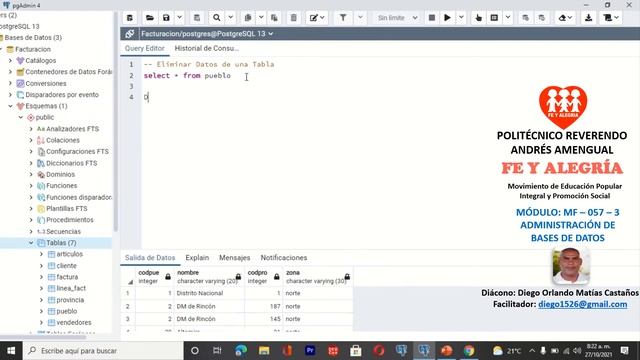
Task: Expand the Catálogos tree node
Action: [x=10, y=60]
